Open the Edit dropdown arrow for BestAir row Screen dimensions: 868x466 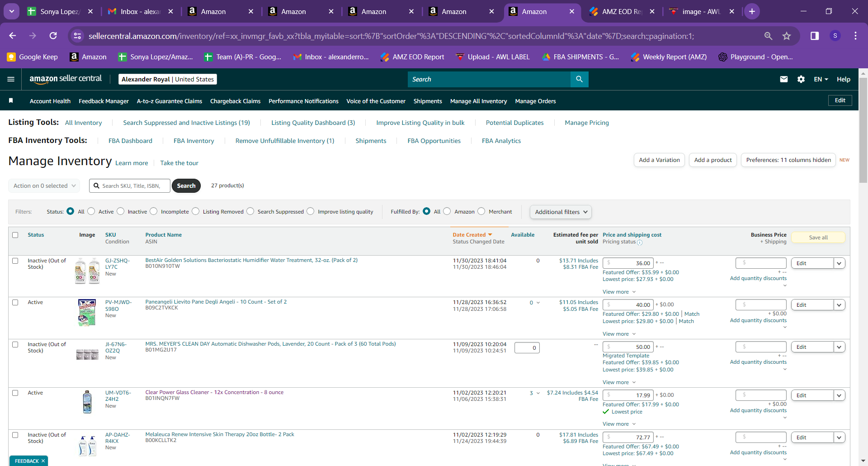click(839, 263)
